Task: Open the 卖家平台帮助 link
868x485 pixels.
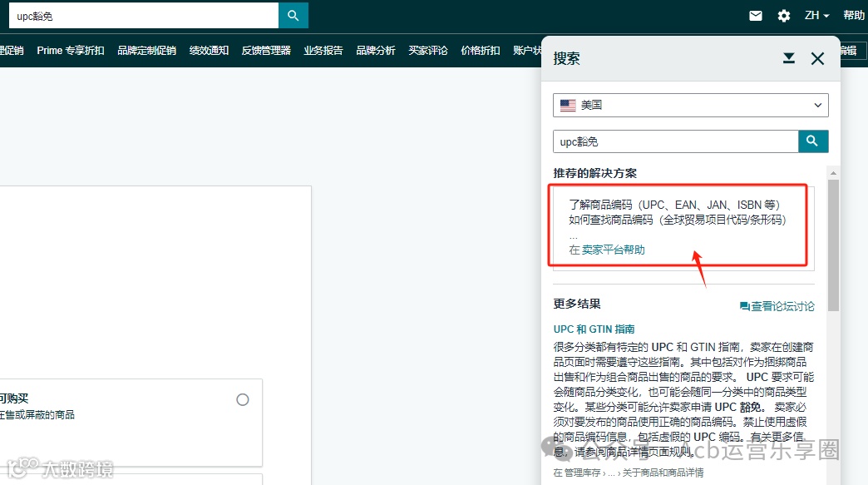Action: [614, 250]
